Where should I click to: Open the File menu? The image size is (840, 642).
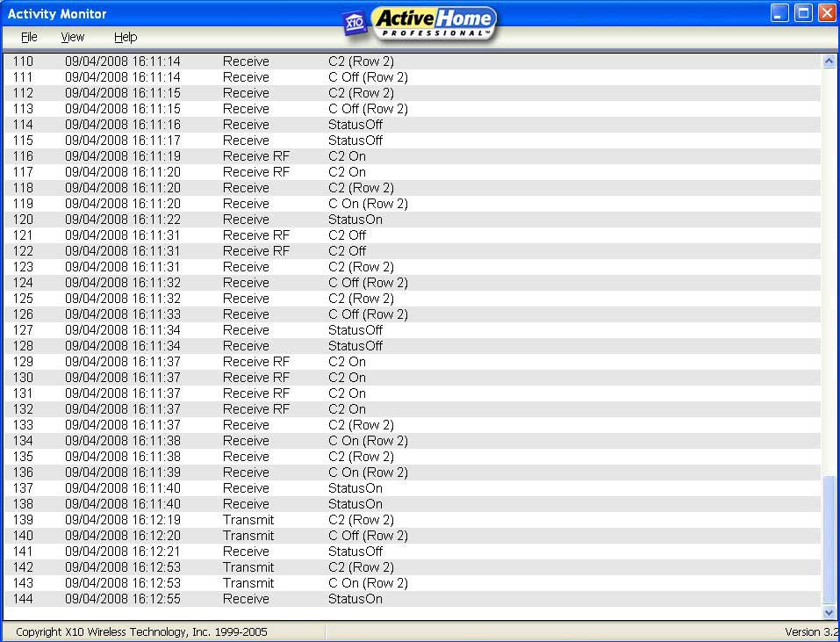coord(29,37)
